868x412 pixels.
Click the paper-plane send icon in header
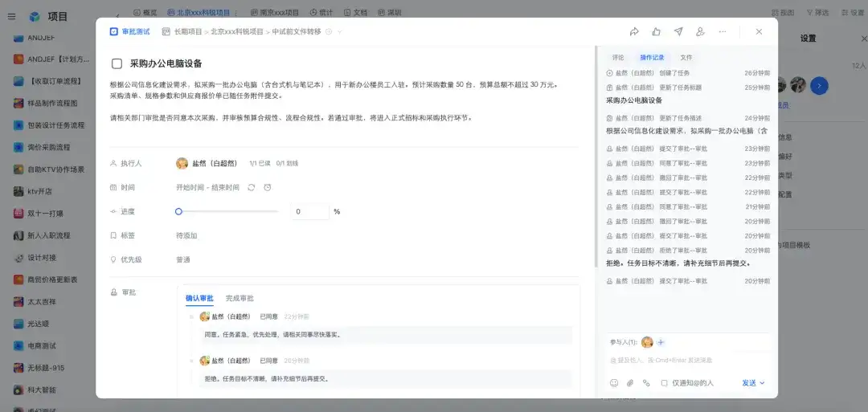coord(678,31)
